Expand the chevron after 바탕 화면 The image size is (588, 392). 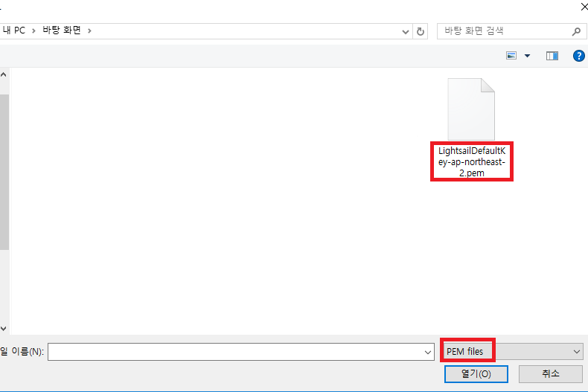pyautogui.click(x=89, y=30)
